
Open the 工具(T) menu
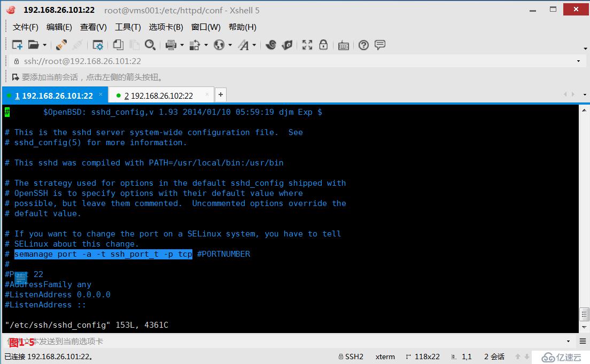coord(128,27)
